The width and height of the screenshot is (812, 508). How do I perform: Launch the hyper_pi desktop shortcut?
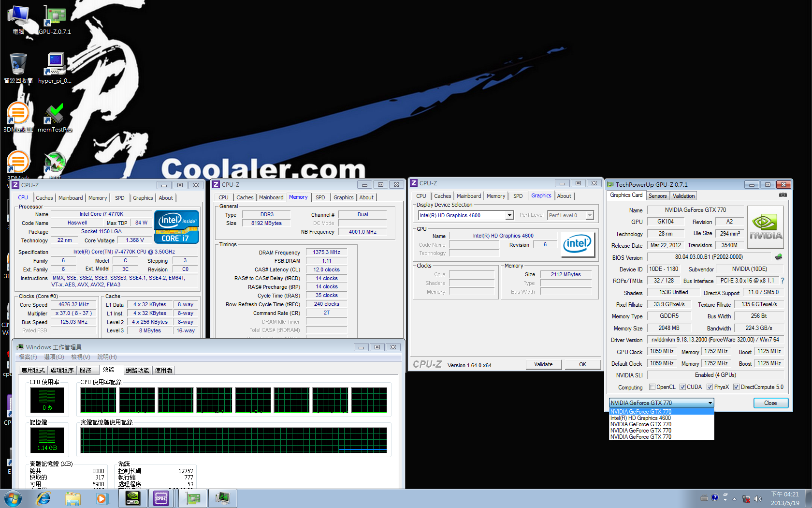coord(55,68)
